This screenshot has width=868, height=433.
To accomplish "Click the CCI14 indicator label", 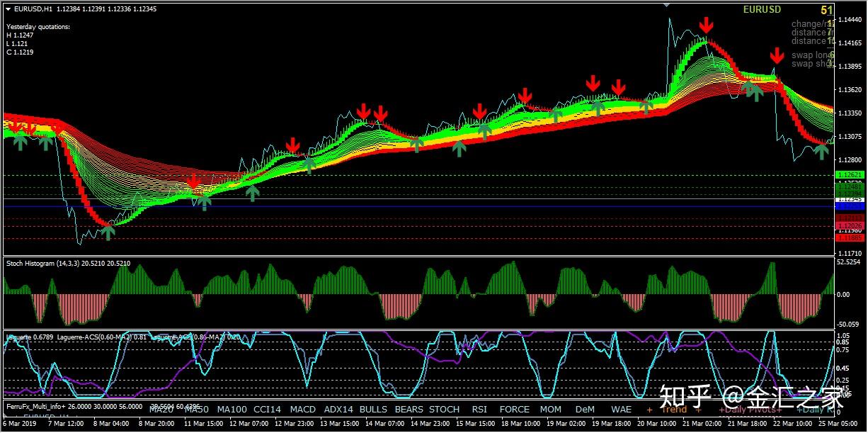I will tap(268, 409).
